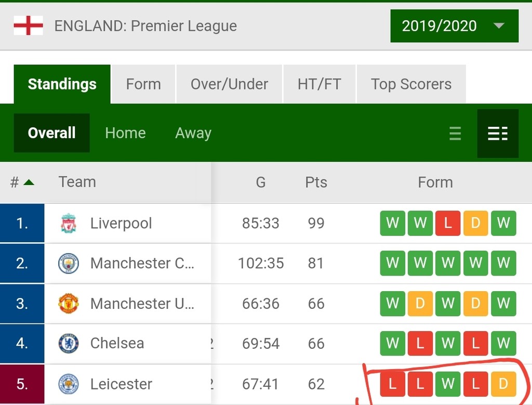
Task: Click the Chelsea club crest icon
Action: (68, 343)
